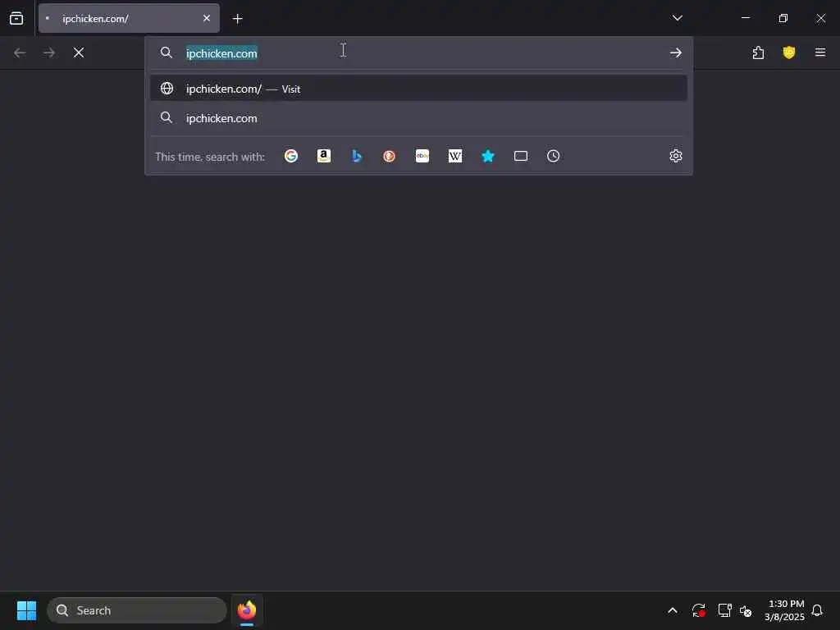The height and width of the screenshot is (630, 840).
Task: Open the network tray icon
Action: pyautogui.click(x=724, y=610)
